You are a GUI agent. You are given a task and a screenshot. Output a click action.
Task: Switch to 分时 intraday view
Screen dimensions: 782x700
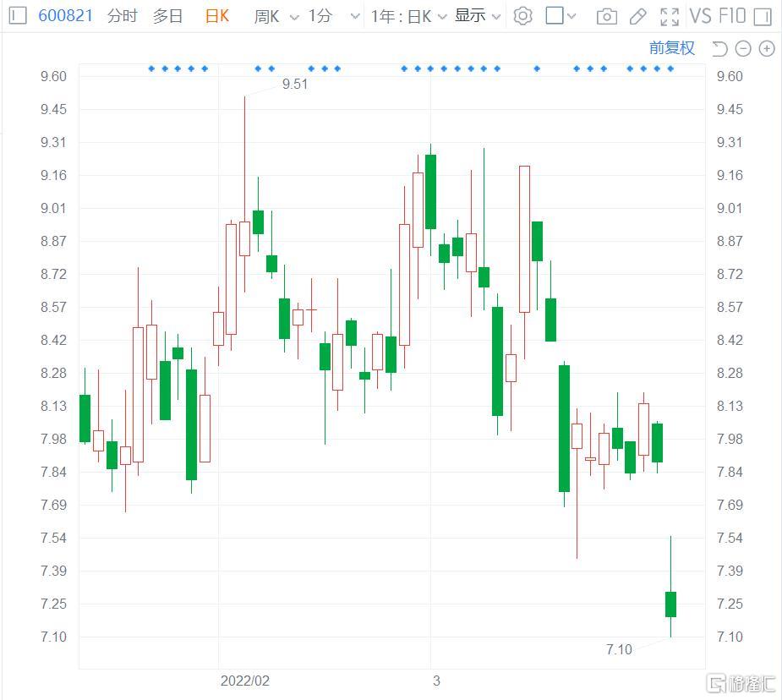click(x=123, y=16)
